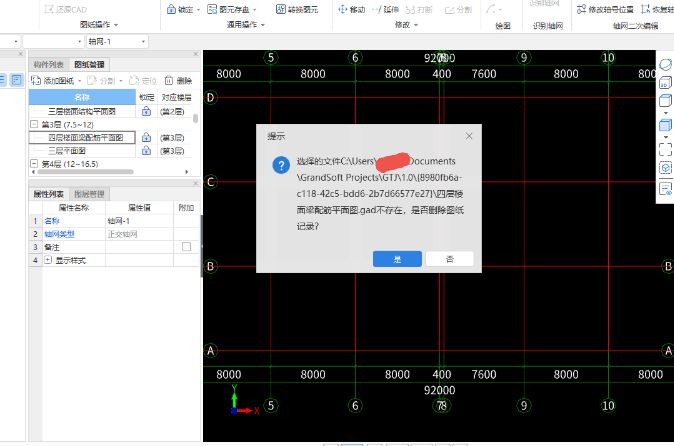The image size is (674, 446).
Task: Open the 添加图纸 dropdown arrow
Action: [x=80, y=81]
